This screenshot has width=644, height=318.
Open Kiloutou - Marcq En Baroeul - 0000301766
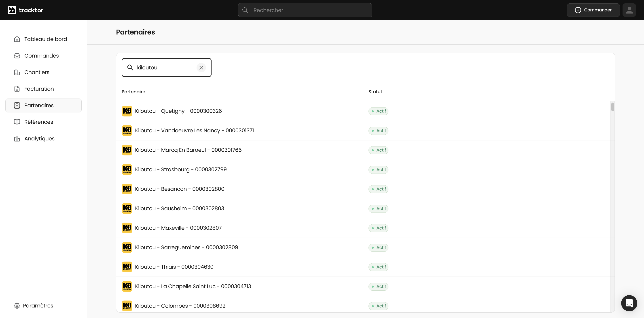click(188, 150)
